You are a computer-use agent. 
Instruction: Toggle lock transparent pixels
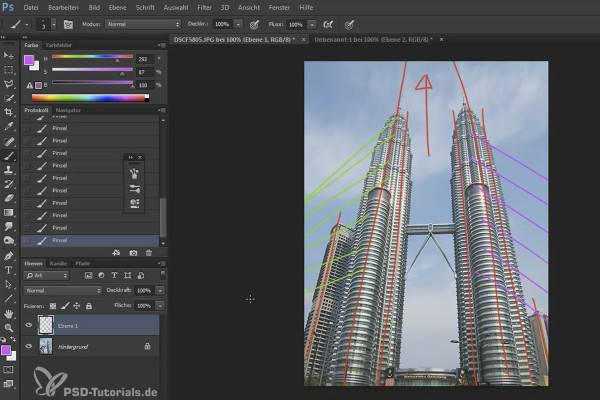click(x=53, y=306)
